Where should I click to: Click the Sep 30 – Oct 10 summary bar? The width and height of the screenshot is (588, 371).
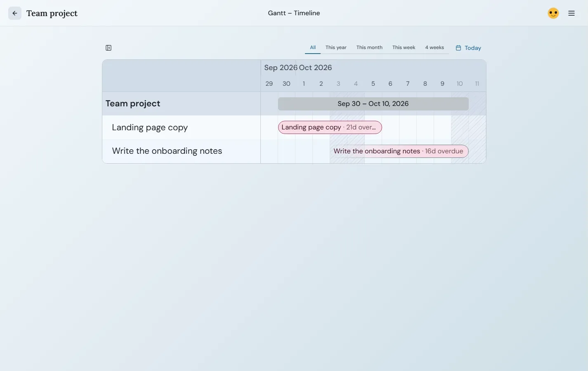(373, 104)
